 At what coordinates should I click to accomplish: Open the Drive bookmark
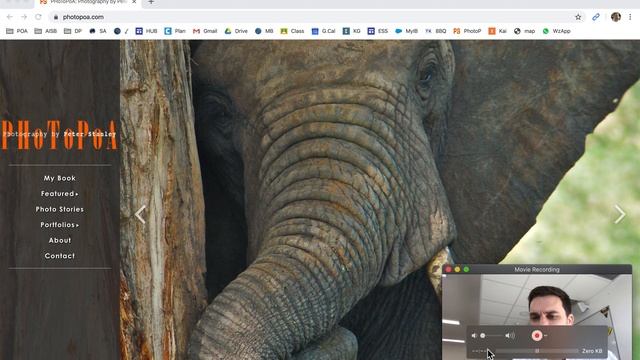tap(236, 31)
